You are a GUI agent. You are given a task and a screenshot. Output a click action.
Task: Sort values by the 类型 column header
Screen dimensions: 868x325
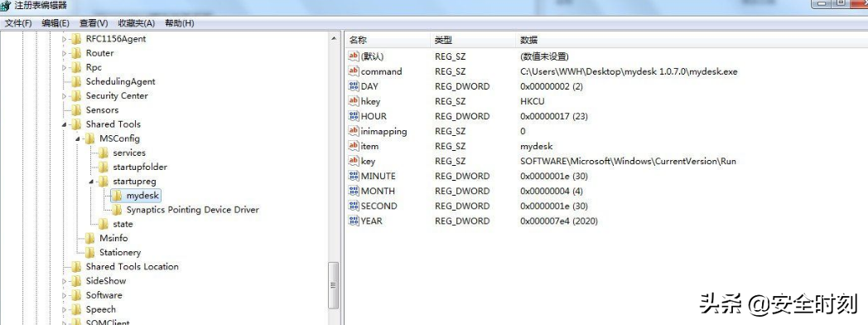click(473, 41)
